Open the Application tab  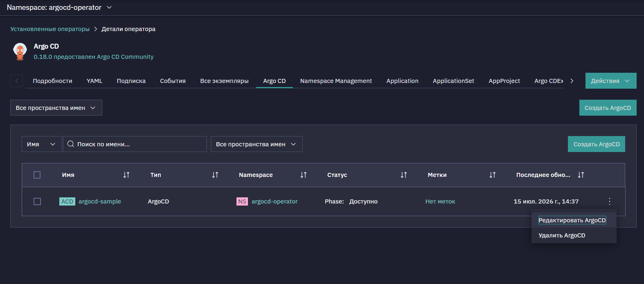pyautogui.click(x=402, y=81)
